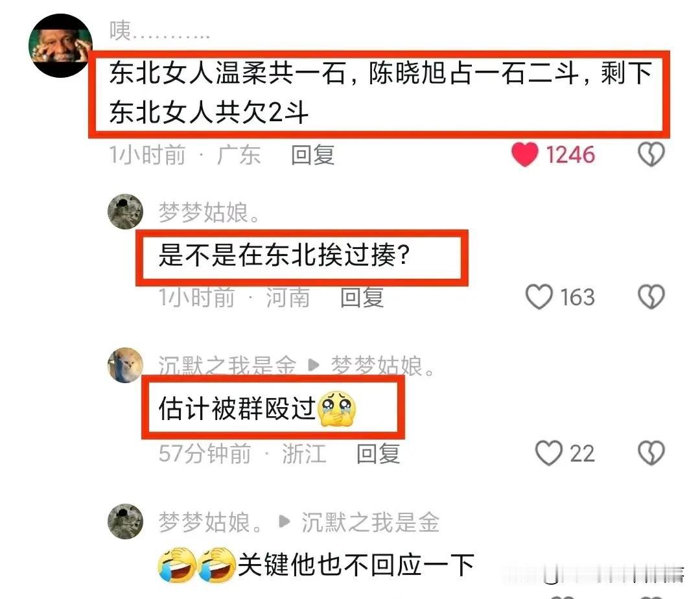Open the replied-to 沉默之我是金 name in last comment
Screen dimensions: 700x599
371,522
